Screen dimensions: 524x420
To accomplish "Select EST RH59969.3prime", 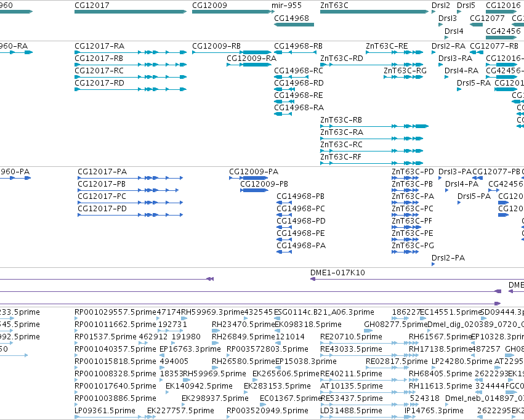I will (185, 318).
